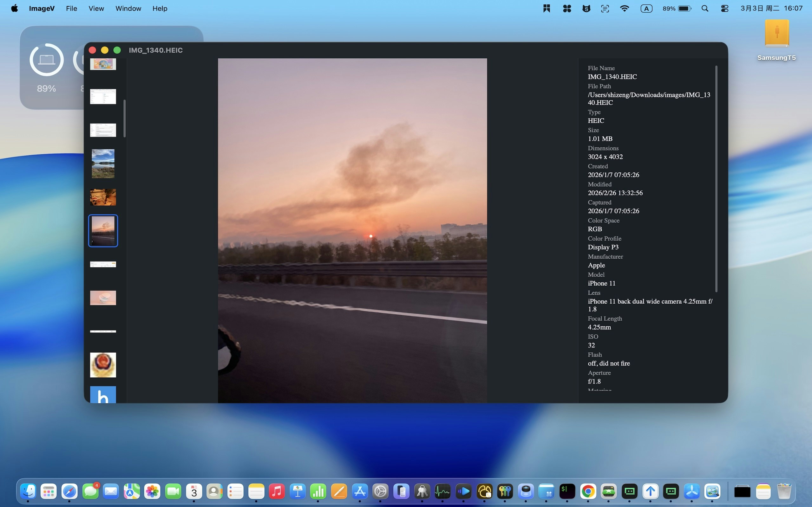Launch Google Chrome from the Dock

[x=588, y=491]
